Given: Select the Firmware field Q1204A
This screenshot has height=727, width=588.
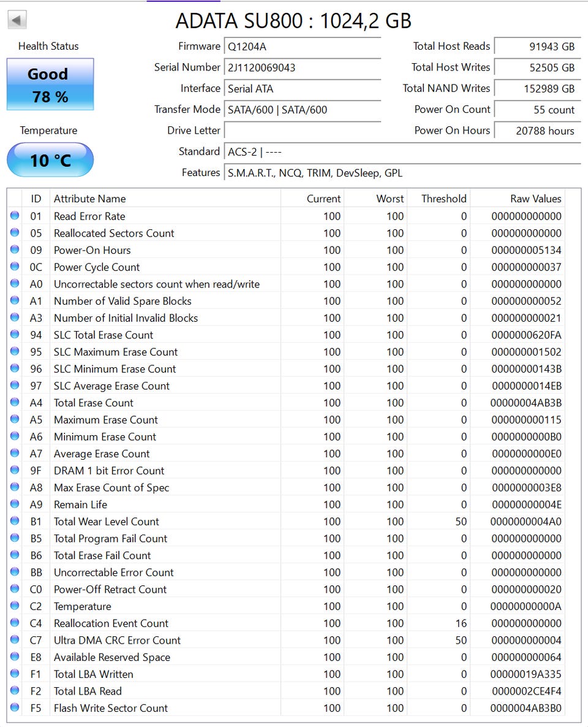Looking at the screenshot, I should pos(303,47).
